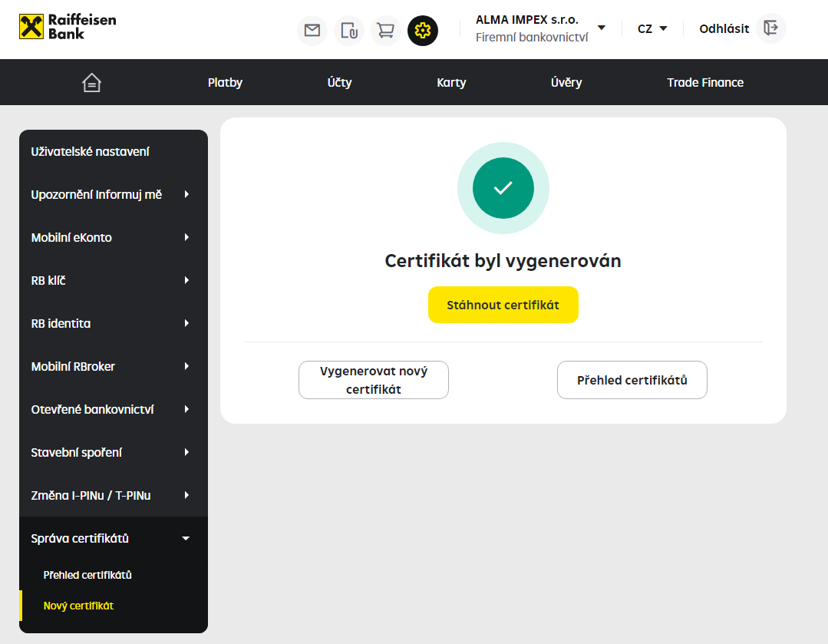This screenshot has height=644, width=828.
Task: Click the Stáhnout certifikát button
Action: click(x=503, y=305)
